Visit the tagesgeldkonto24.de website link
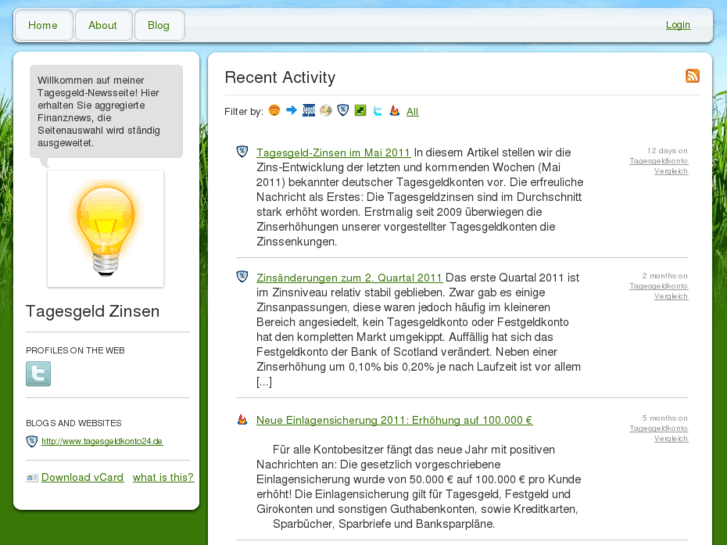 click(x=102, y=441)
